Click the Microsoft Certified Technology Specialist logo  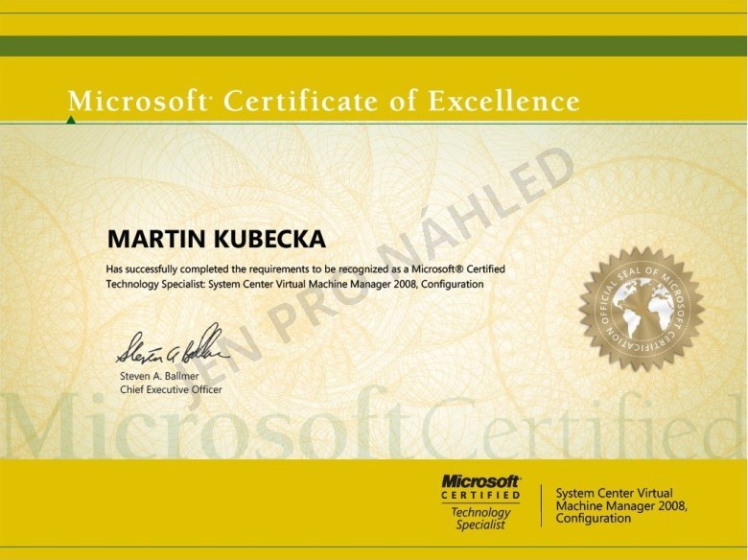480,502
